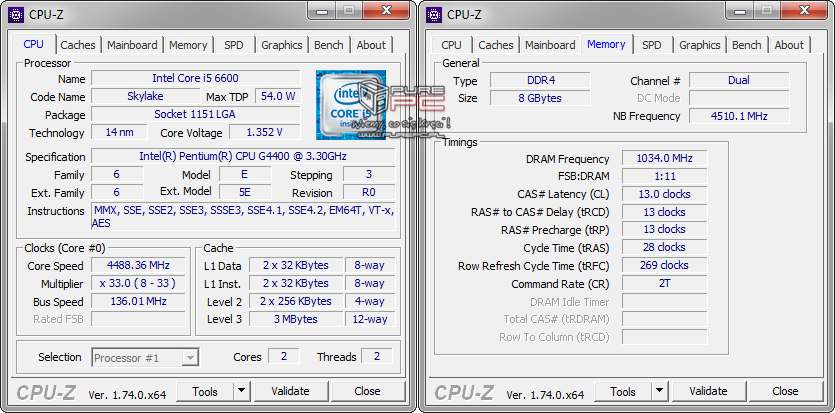Screen dimensions: 835x413
Task: Expand Tools dropdown arrow in left window
Action: [242, 392]
